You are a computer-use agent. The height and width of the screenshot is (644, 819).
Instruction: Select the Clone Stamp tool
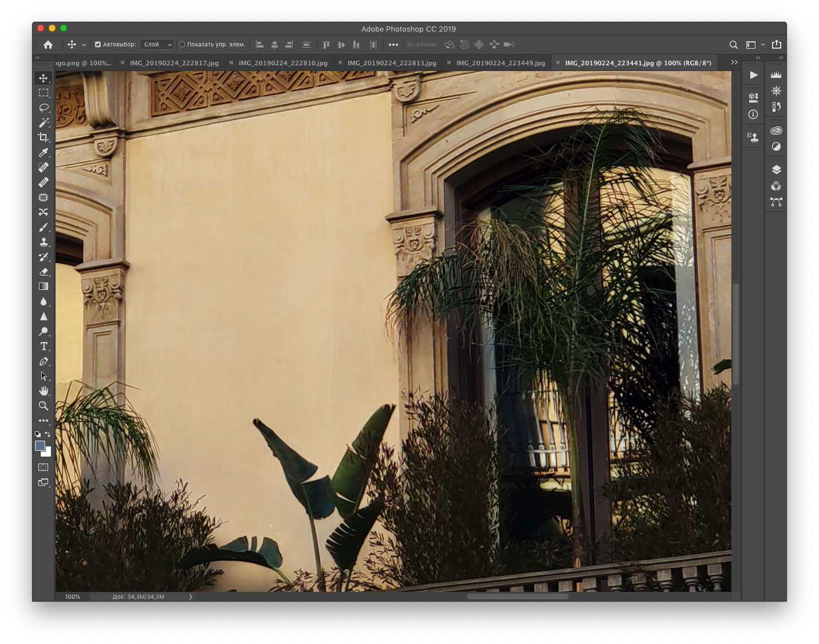click(44, 242)
